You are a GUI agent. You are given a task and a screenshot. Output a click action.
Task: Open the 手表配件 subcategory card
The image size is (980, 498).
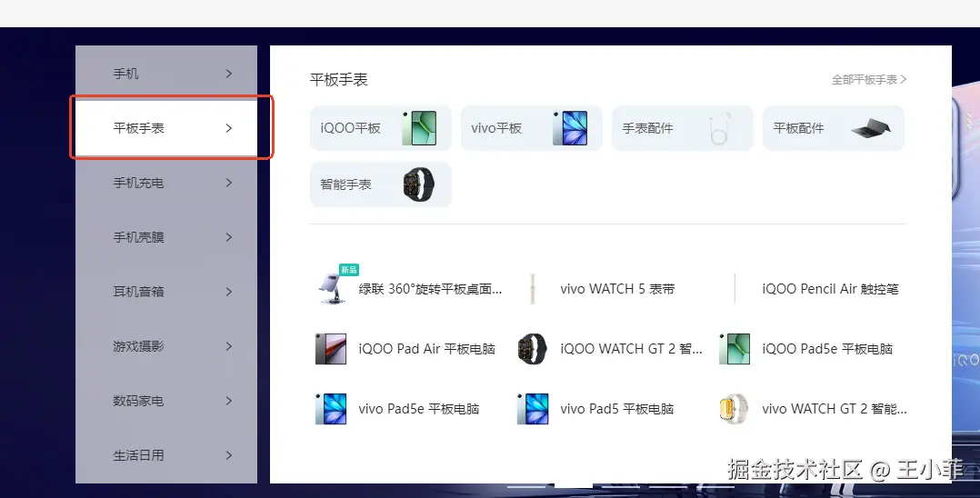pyautogui.click(x=683, y=128)
